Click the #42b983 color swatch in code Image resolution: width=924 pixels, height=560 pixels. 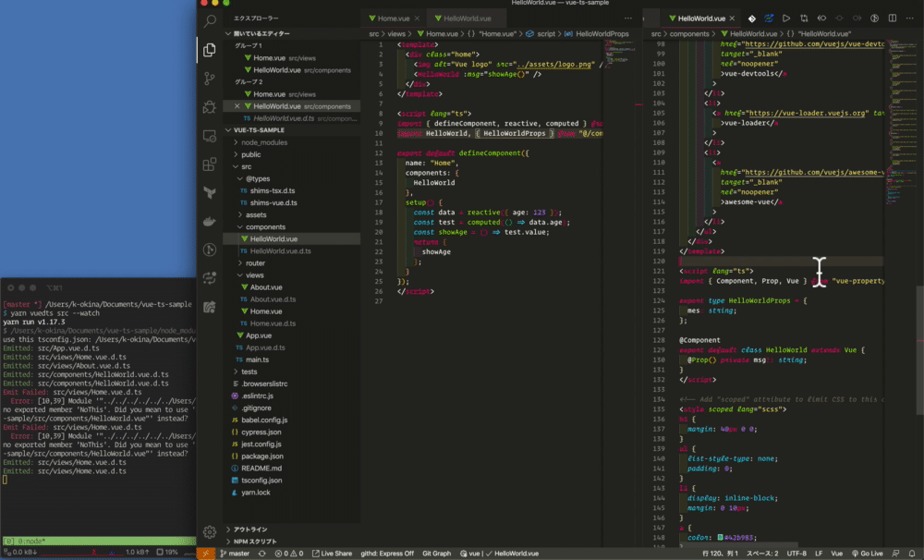(721, 537)
